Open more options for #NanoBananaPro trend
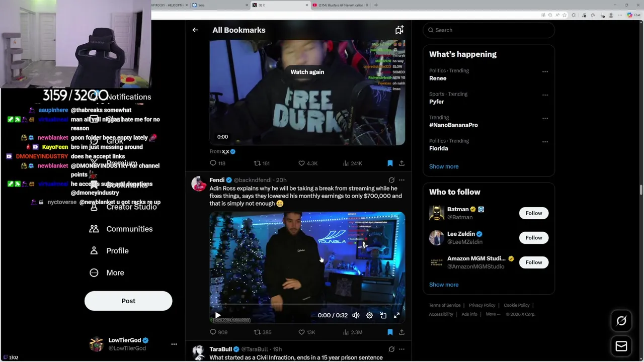 coord(545,118)
